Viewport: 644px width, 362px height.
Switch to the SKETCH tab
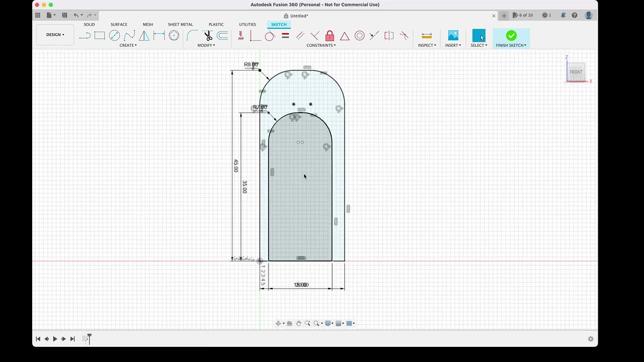[279, 24]
